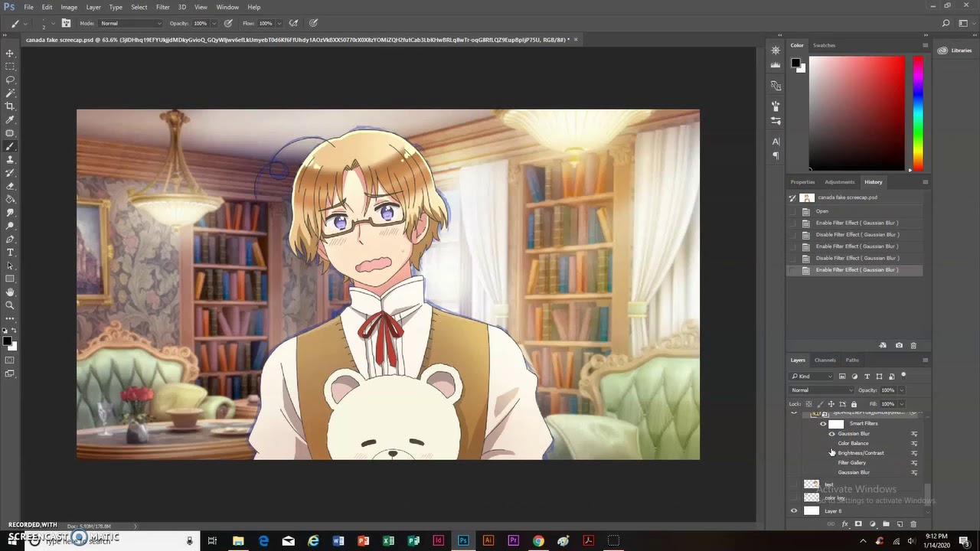980x551 pixels.
Task: Select the Move tool
Action: point(10,53)
